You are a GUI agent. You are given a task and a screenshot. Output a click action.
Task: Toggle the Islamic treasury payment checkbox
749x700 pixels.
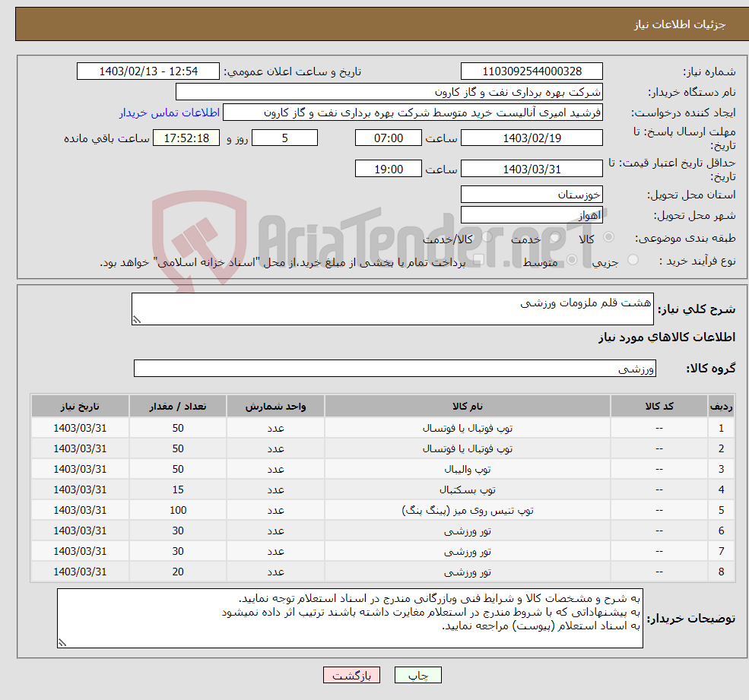click(x=478, y=260)
